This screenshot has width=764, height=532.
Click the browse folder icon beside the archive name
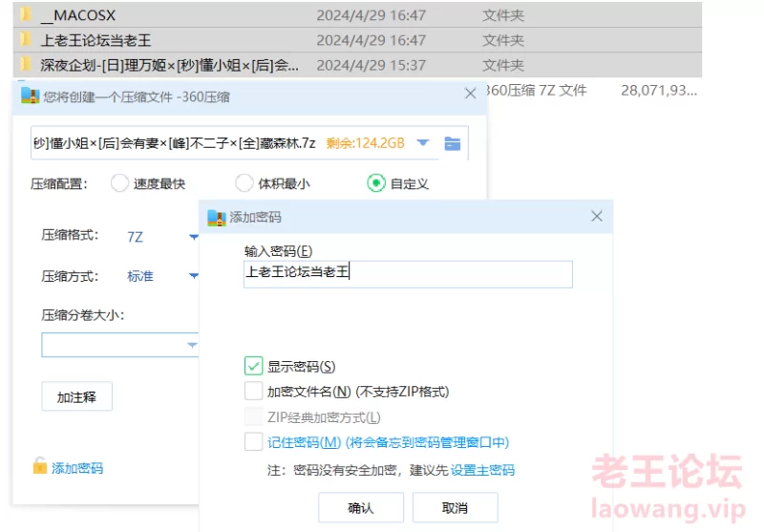452,143
